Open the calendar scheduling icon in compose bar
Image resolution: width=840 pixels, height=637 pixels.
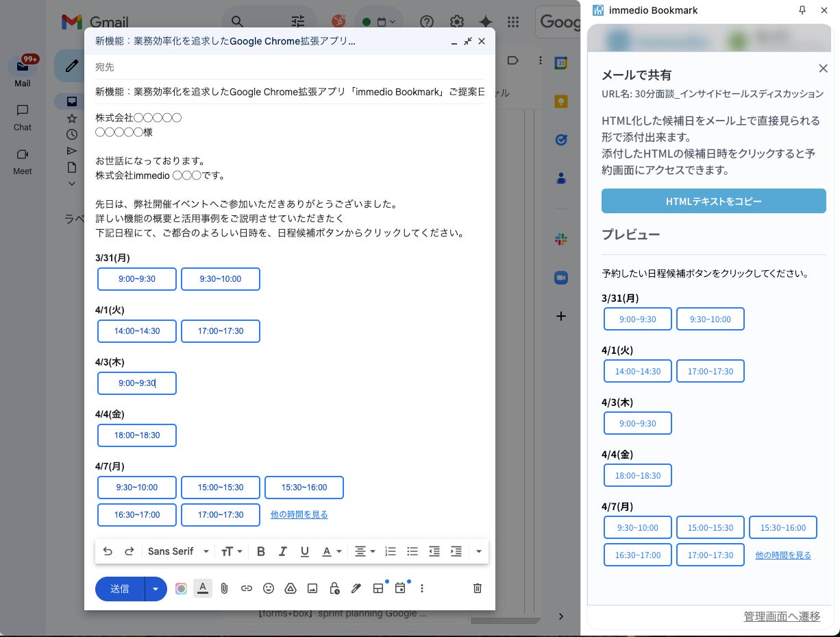tap(400, 588)
